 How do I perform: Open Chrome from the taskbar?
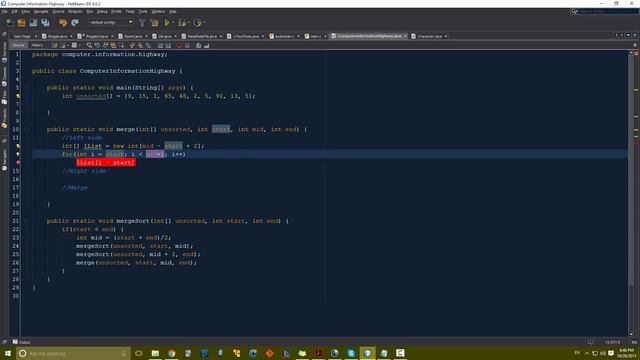click(171, 353)
